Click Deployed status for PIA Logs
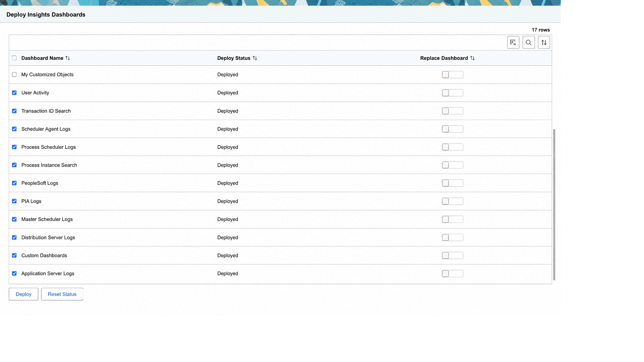This screenshot has height=362, width=644. click(228, 201)
